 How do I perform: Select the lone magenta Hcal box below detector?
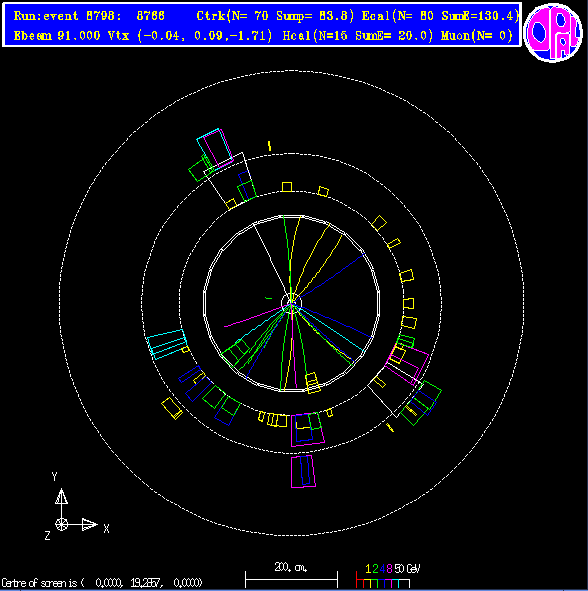[303, 471]
